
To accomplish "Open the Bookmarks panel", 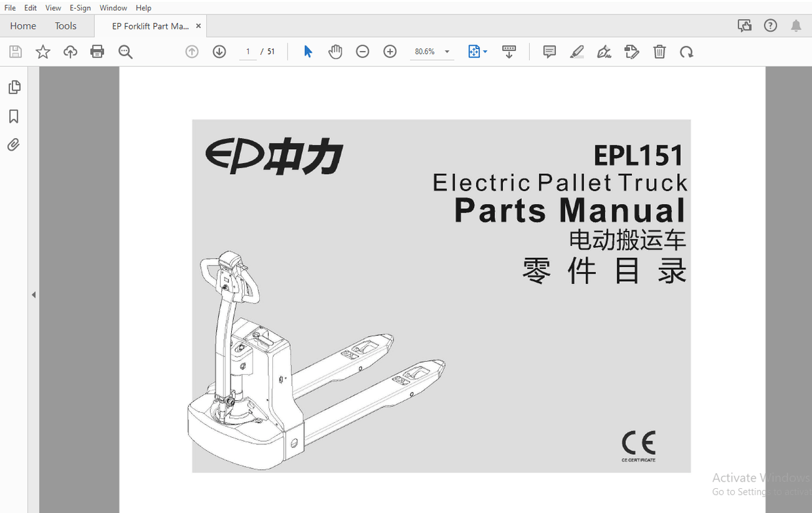I will click(x=14, y=116).
